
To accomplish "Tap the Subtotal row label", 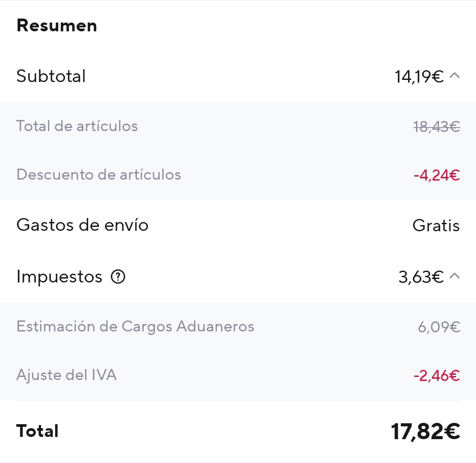I will [51, 76].
